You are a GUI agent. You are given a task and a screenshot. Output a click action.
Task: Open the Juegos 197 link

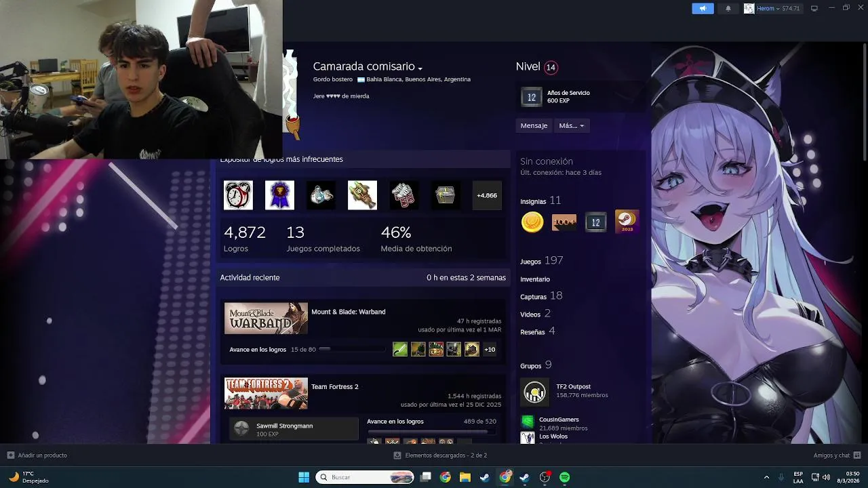click(542, 261)
